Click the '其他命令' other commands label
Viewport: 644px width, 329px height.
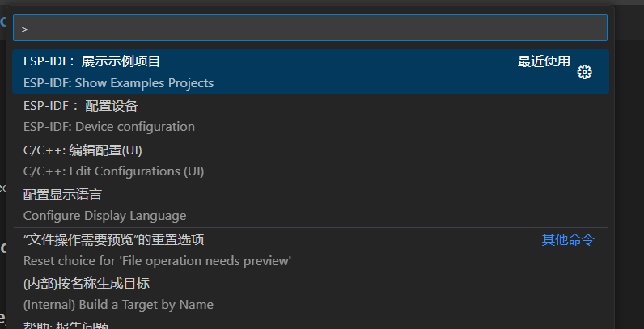click(567, 240)
